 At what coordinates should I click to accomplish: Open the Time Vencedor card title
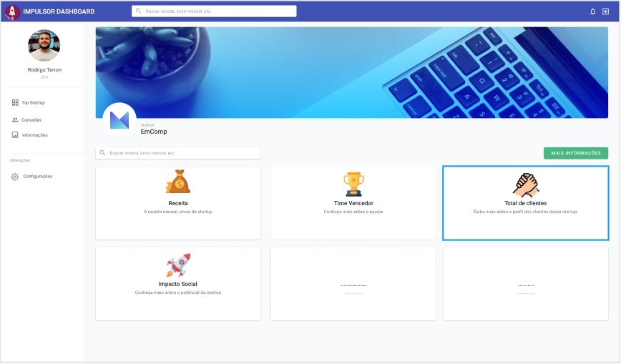[x=353, y=203]
